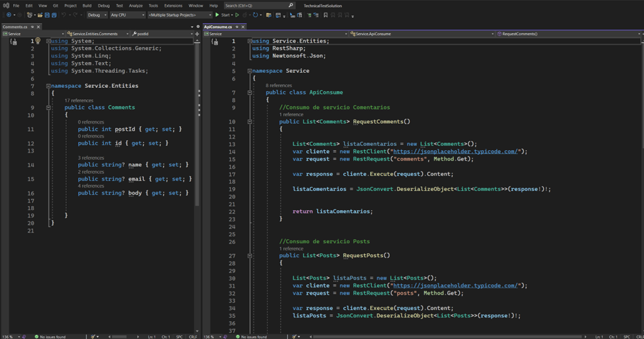Click the New Project toolbar icon
The width and height of the screenshot is (644, 339).
click(29, 15)
